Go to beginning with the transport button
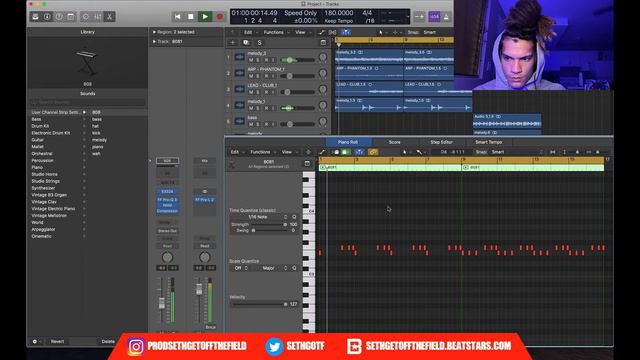Image resolution: width=640 pixels, height=360 pixels. 178,17
